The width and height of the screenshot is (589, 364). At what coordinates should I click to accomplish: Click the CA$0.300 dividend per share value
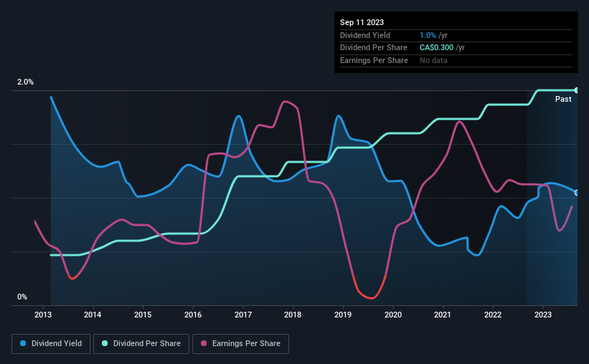pos(436,48)
